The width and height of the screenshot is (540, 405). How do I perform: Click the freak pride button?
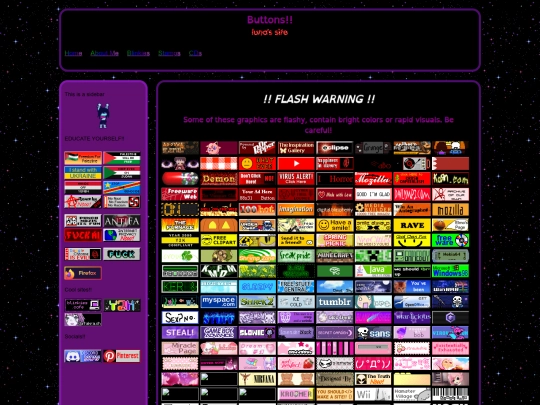pyautogui.click(x=296, y=256)
